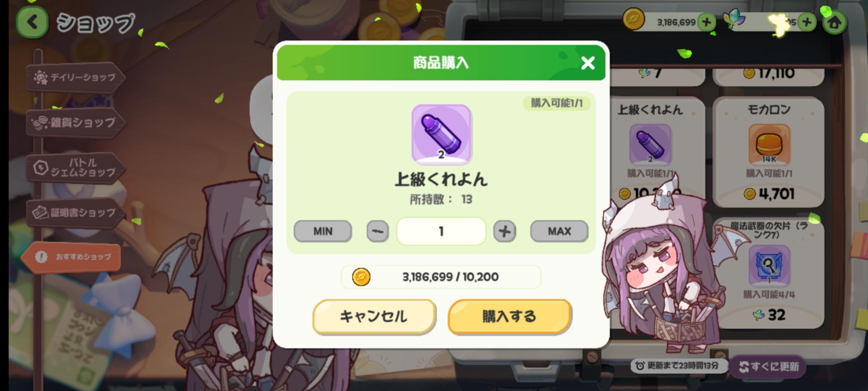Click the quantity field showing 1

[441, 231]
